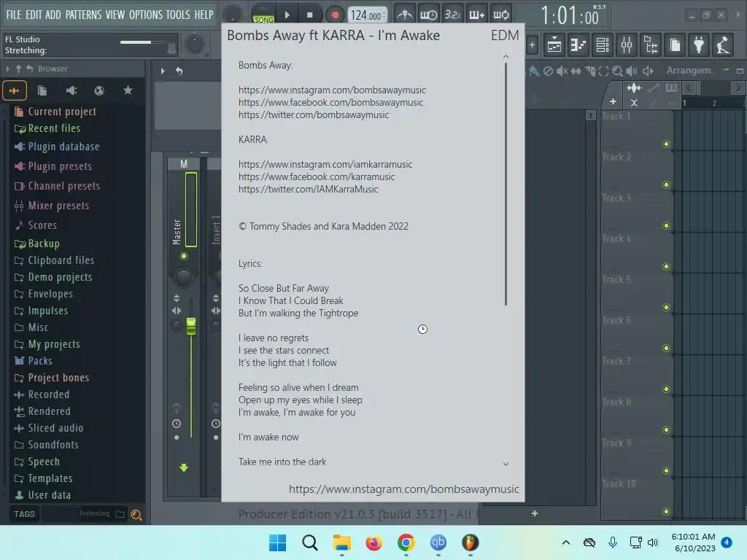747x560 pixels.
Task: Click the time display 1:01:00
Action: tap(570, 16)
